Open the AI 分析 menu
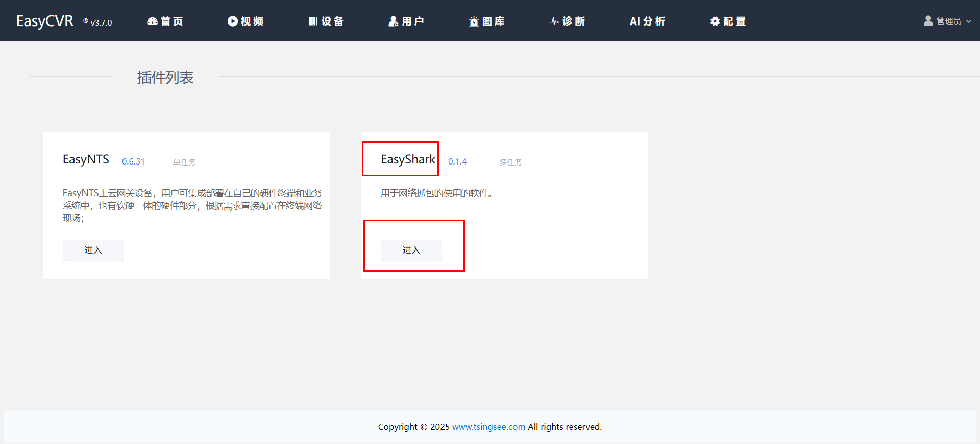 pyautogui.click(x=647, y=21)
